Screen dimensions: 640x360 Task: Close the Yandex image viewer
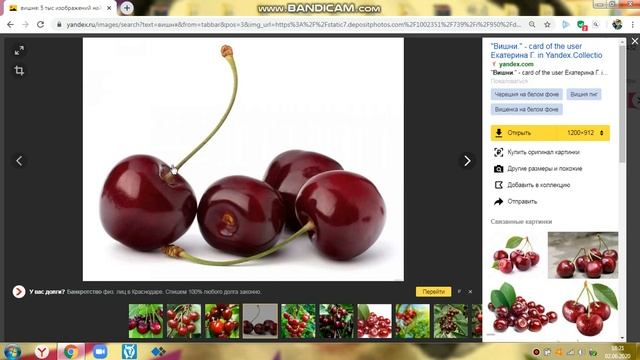pyautogui.click(x=635, y=41)
